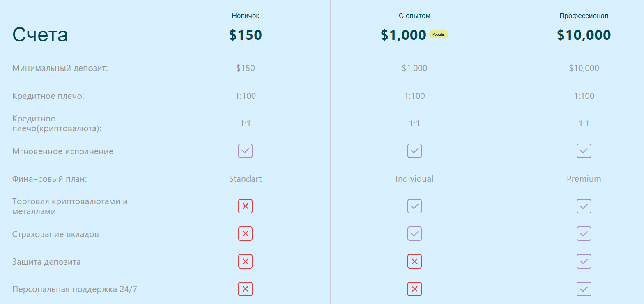Click Новичок crypto and metals trading cross
This screenshot has width=644, height=304.
[245, 206]
